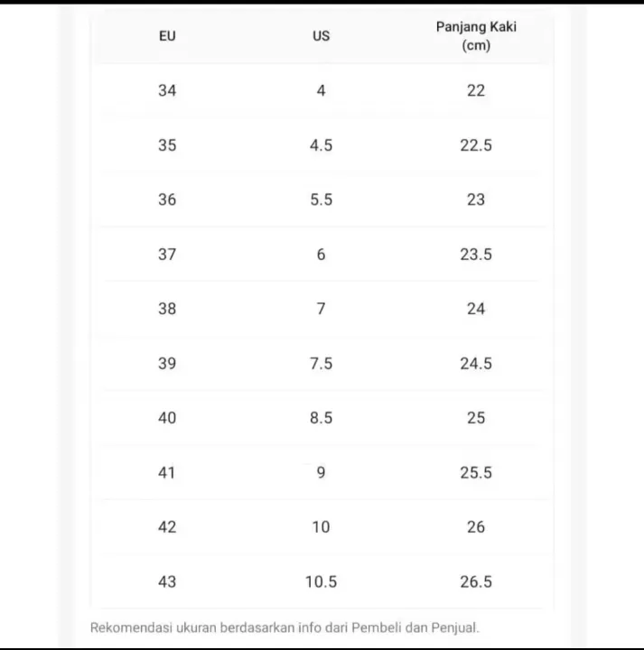Viewport: 644px width, 650px height.
Task: Select EU size 38 cell
Action: pos(167,309)
